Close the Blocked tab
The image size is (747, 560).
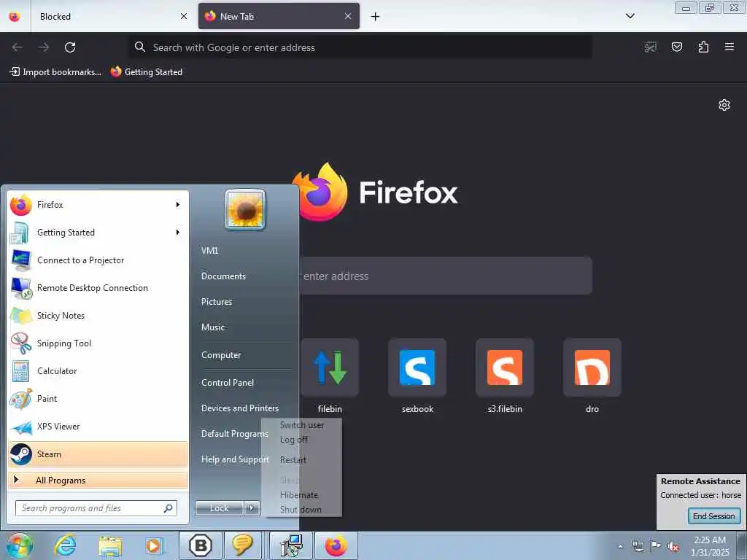(x=184, y=16)
